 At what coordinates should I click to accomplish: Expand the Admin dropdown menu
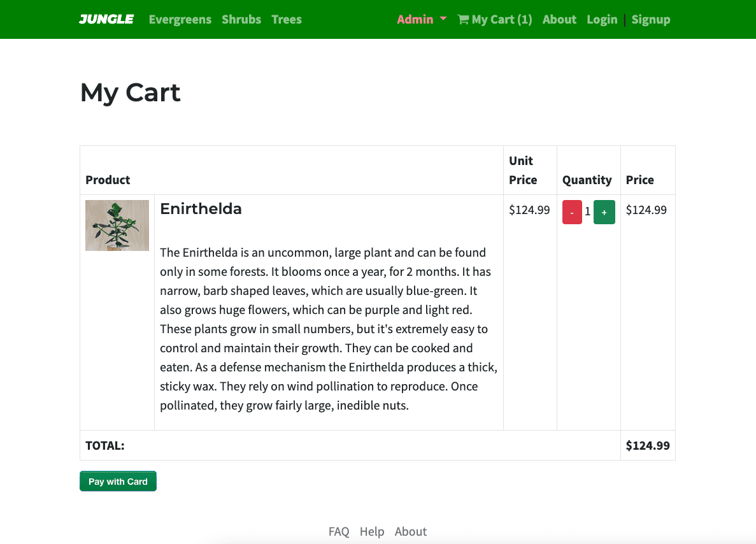(x=422, y=19)
